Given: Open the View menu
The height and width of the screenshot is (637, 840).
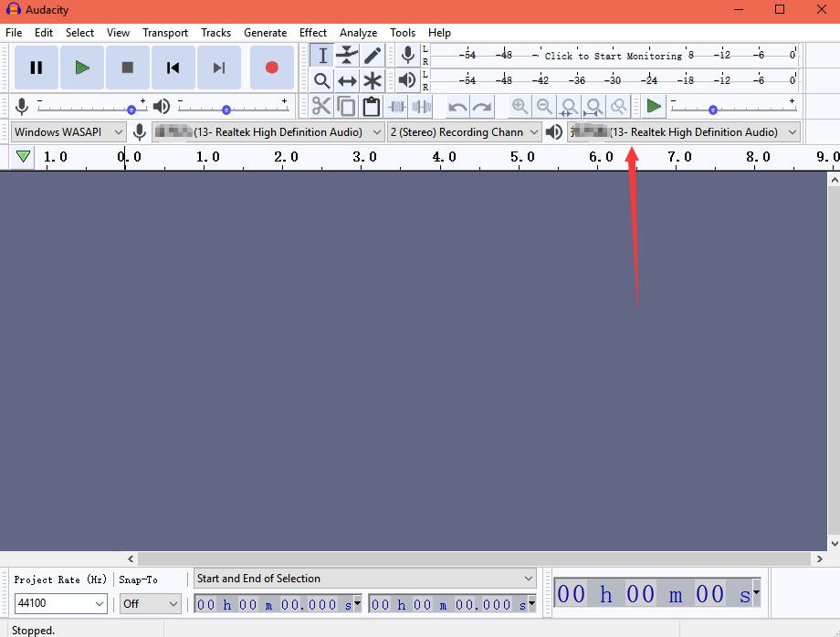Looking at the screenshot, I should pyautogui.click(x=118, y=33).
